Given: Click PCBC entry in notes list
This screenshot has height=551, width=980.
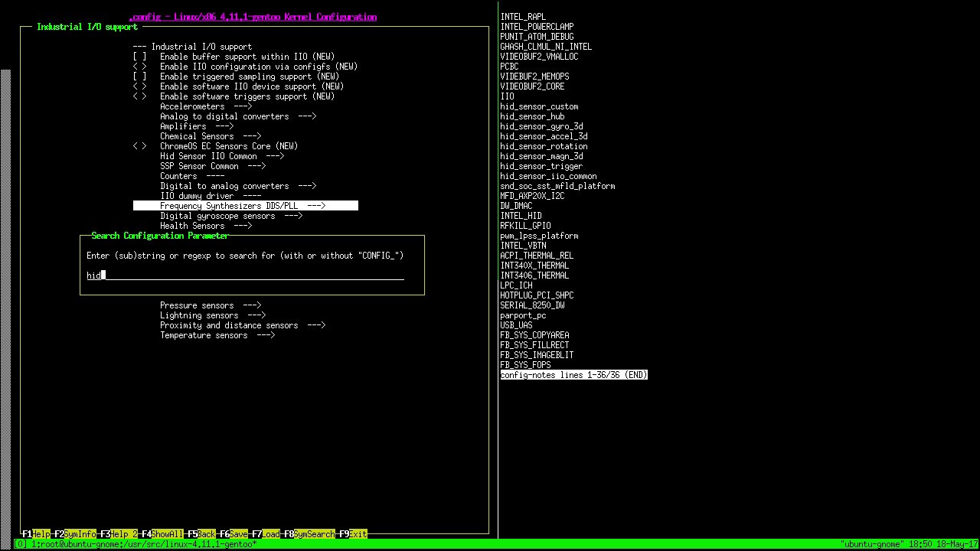Looking at the screenshot, I should click(509, 67).
